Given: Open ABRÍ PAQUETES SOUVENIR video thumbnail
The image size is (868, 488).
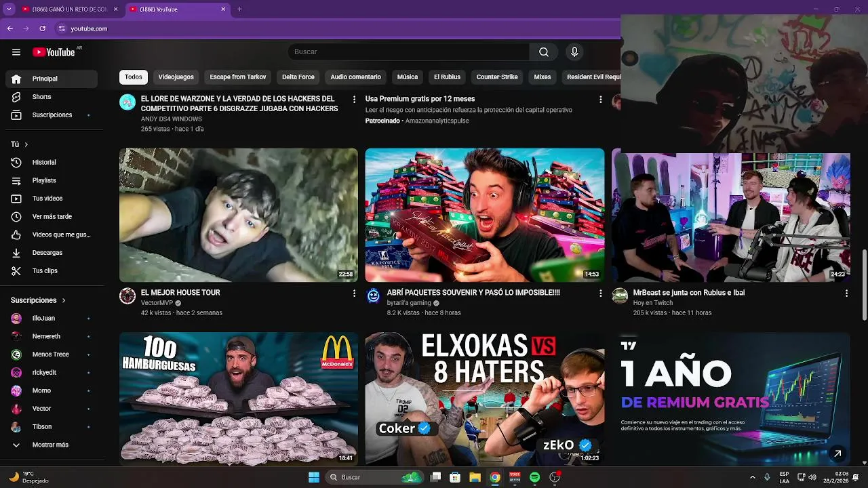Looking at the screenshot, I should 485,215.
